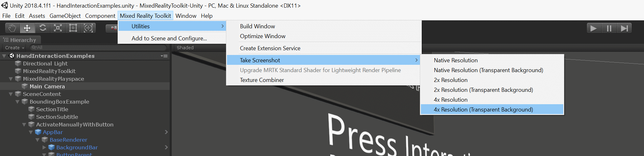Select the combined Transform tool
The width and height of the screenshot is (644, 156).
[88, 28]
